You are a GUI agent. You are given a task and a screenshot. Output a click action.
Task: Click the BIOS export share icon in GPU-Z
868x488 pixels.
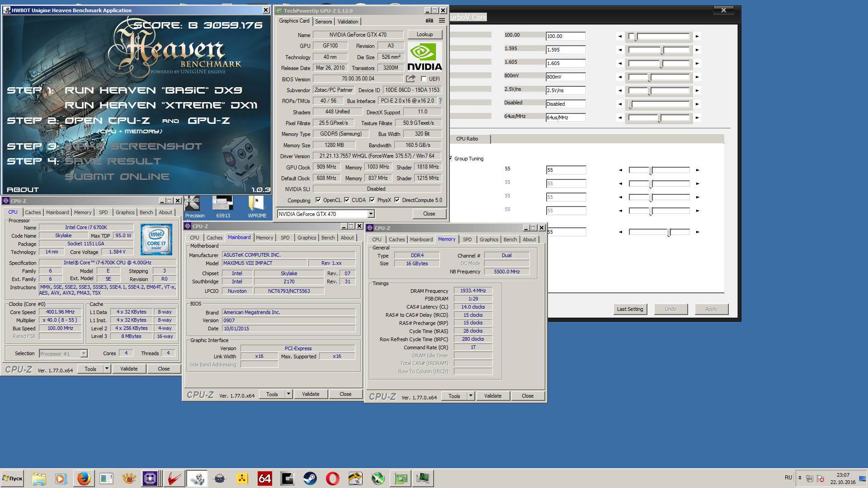(410, 79)
